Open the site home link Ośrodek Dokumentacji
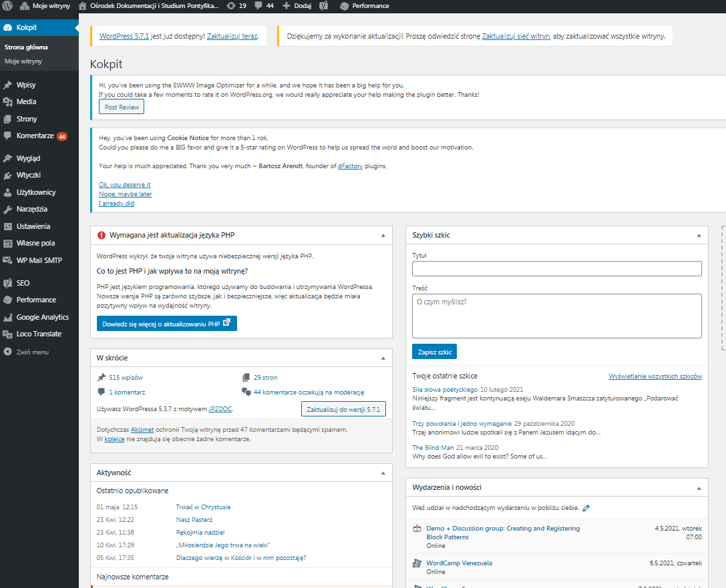The image size is (726, 588). (148, 6)
